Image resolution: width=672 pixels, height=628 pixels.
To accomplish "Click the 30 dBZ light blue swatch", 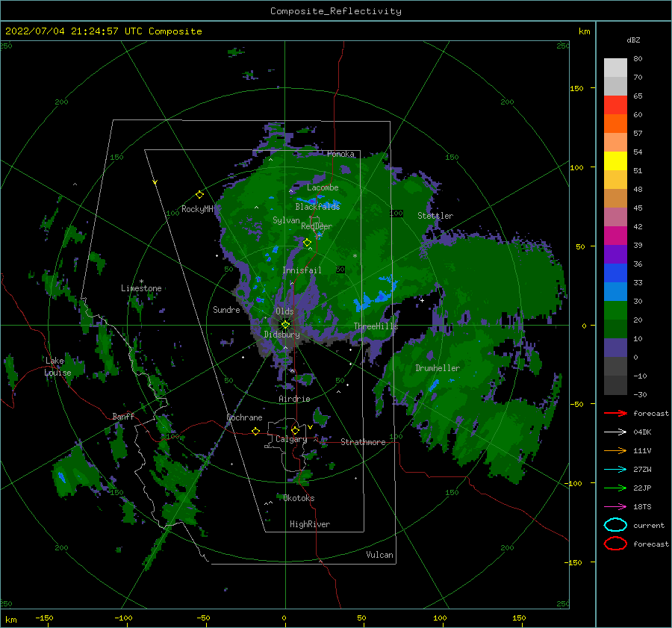I will [x=615, y=291].
